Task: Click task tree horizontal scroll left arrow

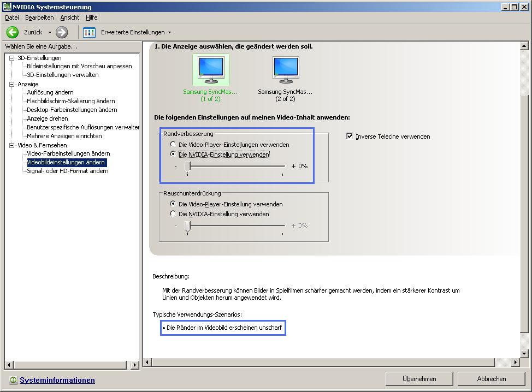Action: (9, 365)
